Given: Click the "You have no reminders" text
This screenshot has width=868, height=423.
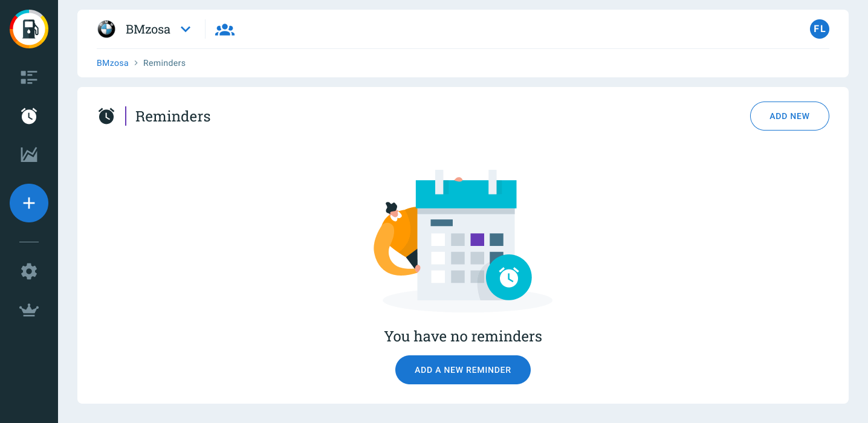Looking at the screenshot, I should 463,336.
